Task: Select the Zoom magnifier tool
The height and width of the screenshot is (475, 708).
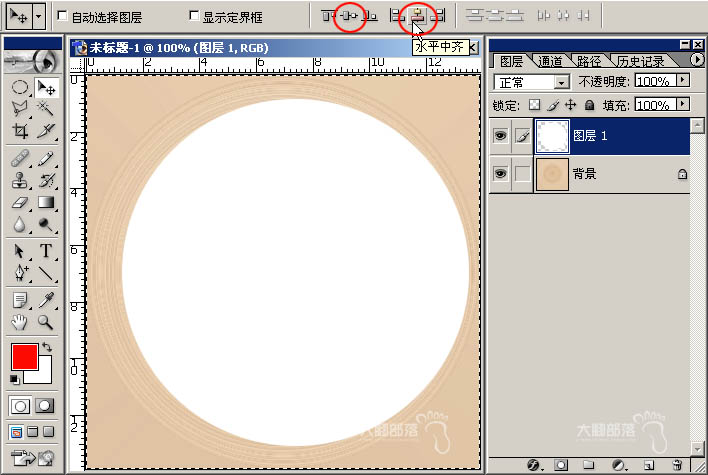Action: (46, 322)
